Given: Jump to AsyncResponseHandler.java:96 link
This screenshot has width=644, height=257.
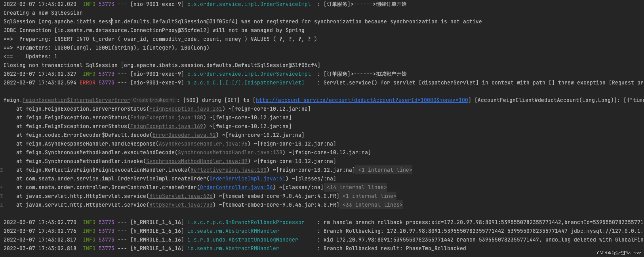Looking at the screenshot, I should coord(203,144).
